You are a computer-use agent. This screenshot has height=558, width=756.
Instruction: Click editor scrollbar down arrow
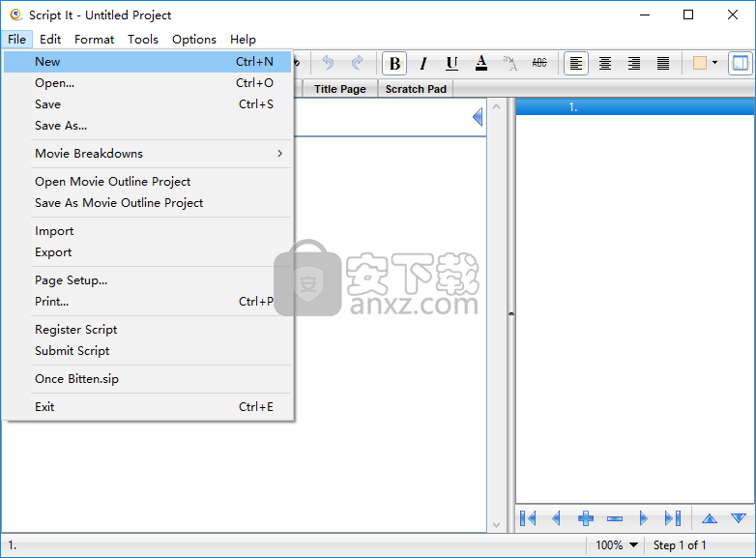click(497, 525)
